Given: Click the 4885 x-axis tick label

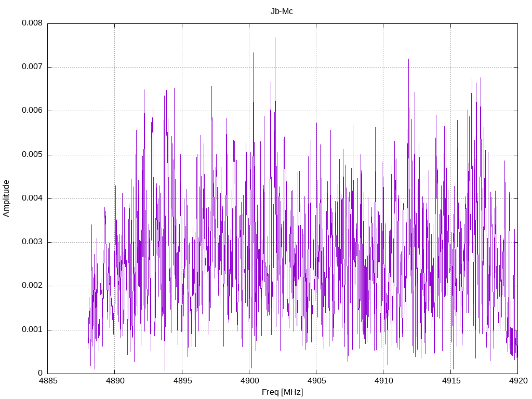Looking at the screenshot, I should 48,381.
